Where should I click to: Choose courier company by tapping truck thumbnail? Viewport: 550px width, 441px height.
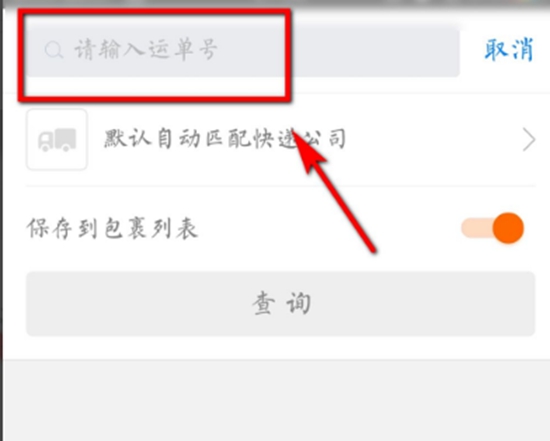click(57, 139)
